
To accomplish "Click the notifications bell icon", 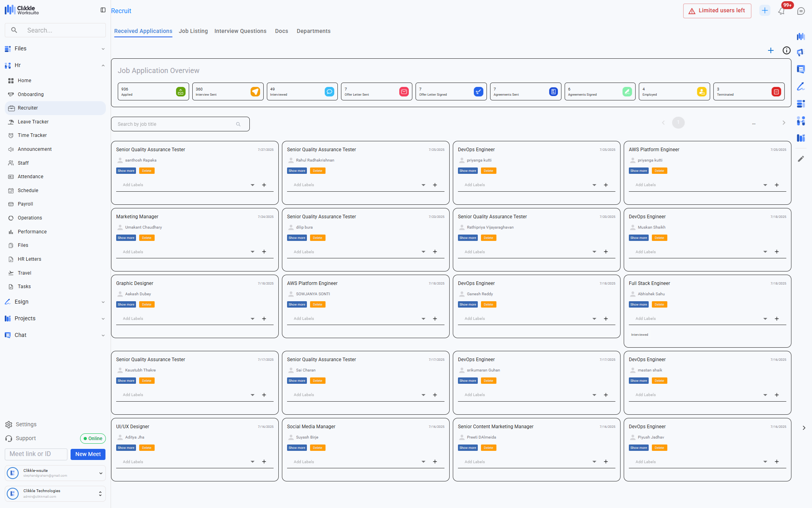I will pos(781,11).
